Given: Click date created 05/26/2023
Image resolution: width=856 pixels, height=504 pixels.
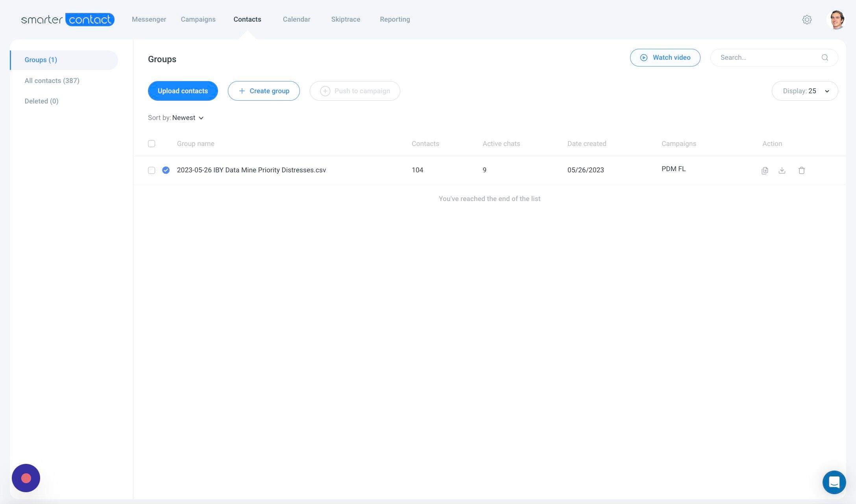Looking at the screenshot, I should (586, 170).
